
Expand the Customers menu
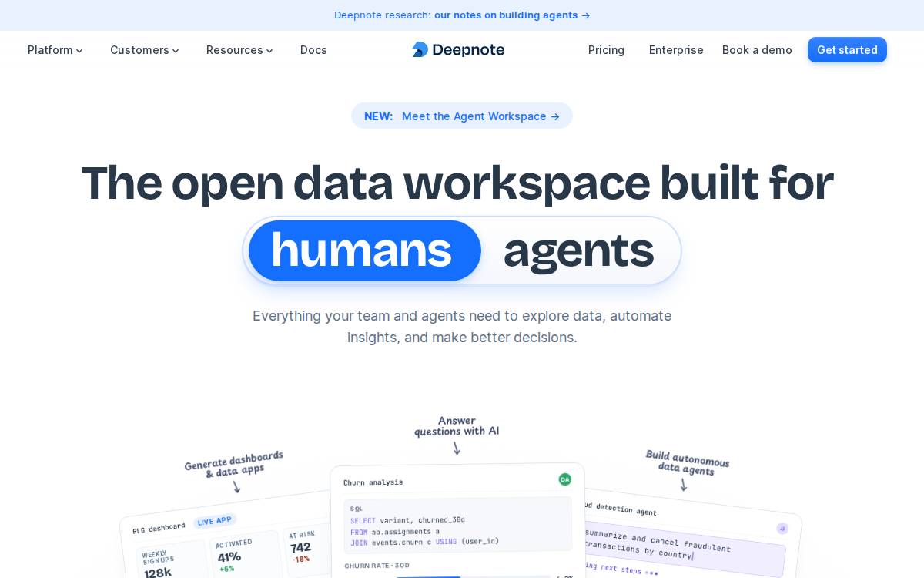(145, 50)
